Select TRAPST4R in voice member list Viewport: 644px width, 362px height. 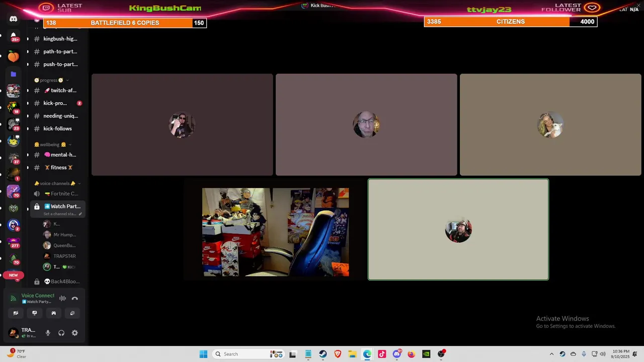click(x=59, y=256)
